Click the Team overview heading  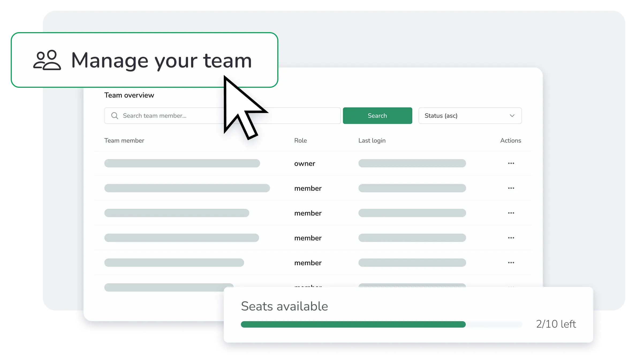click(x=129, y=95)
